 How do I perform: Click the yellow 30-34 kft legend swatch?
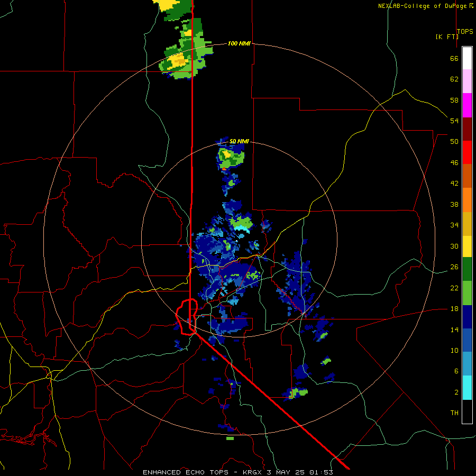(x=467, y=246)
